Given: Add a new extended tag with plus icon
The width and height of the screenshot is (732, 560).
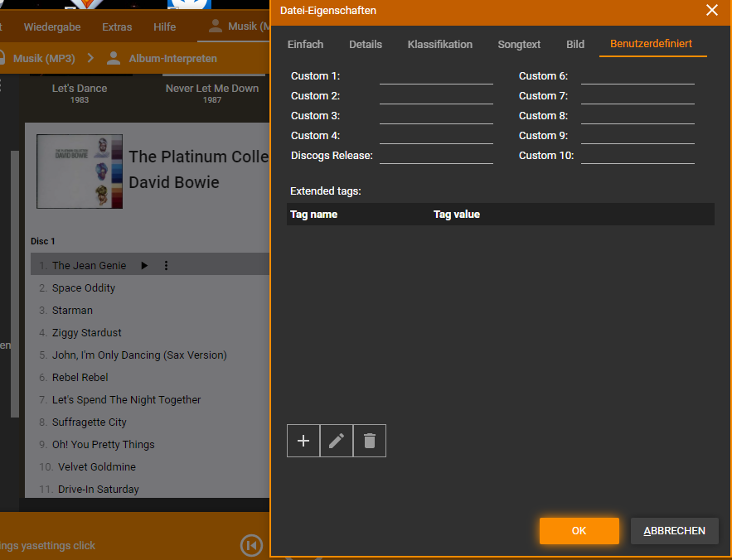Looking at the screenshot, I should (303, 441).
